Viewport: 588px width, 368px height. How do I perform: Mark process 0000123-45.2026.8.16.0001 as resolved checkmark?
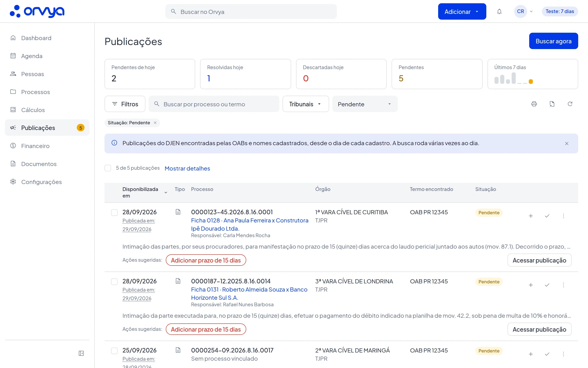[547, 216]
